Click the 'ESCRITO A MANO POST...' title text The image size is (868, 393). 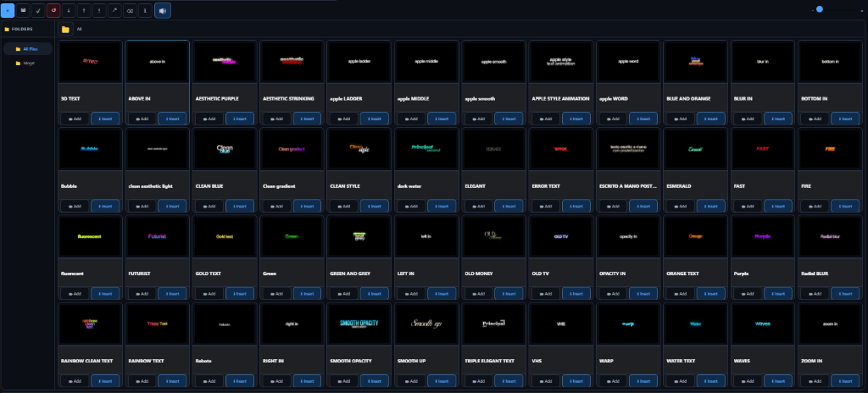626,186
